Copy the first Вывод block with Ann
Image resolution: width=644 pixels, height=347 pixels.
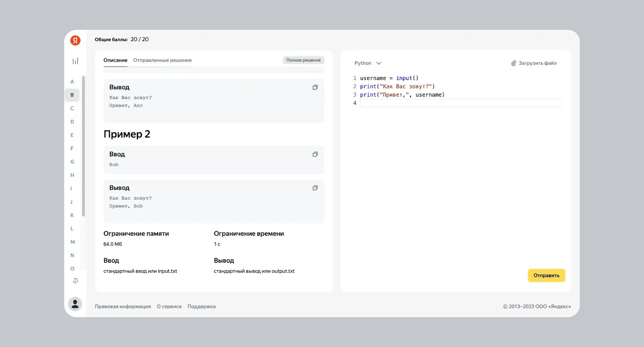click(x=315, y=87)
